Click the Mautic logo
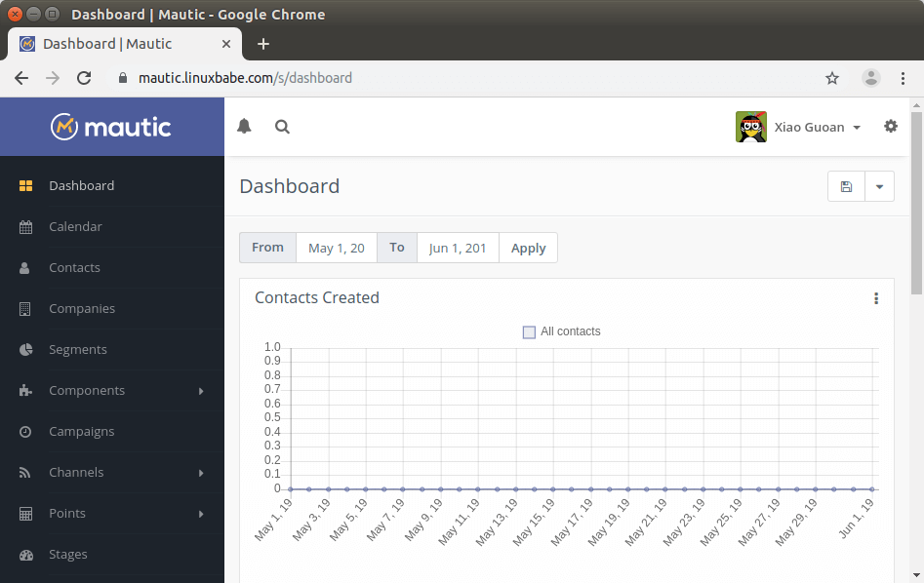 click(x=111, y=127)
